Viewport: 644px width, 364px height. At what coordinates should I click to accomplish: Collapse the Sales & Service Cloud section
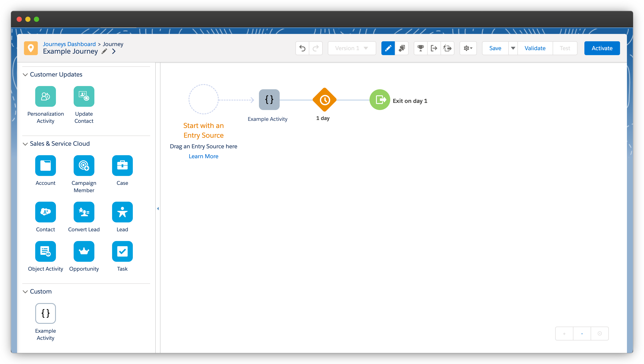[x=25, y=144]
